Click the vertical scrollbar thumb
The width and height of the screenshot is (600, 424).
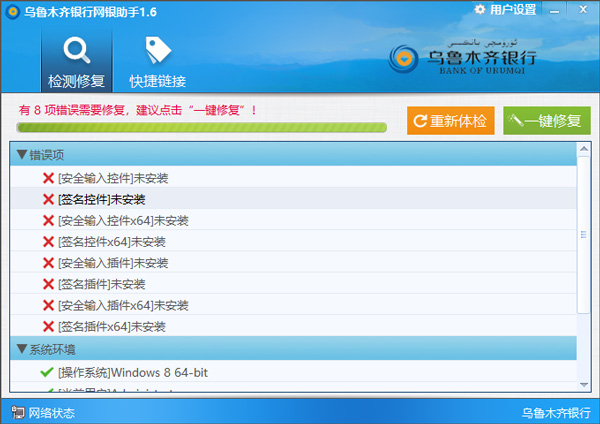[584, 235]
